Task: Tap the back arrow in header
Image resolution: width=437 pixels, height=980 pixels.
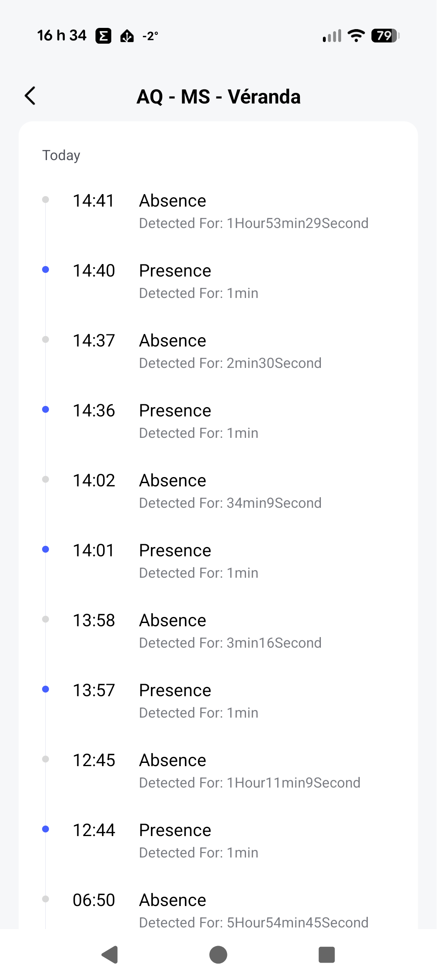Action: [30, 96]
